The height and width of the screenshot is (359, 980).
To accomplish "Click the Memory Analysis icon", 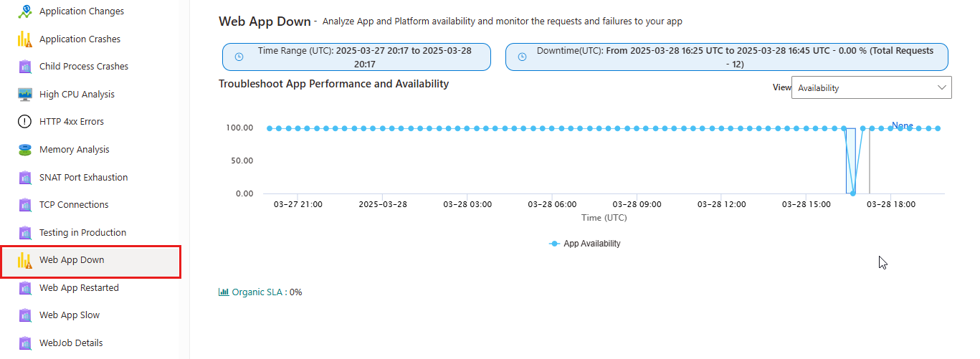I will click(x=25, y=150).
